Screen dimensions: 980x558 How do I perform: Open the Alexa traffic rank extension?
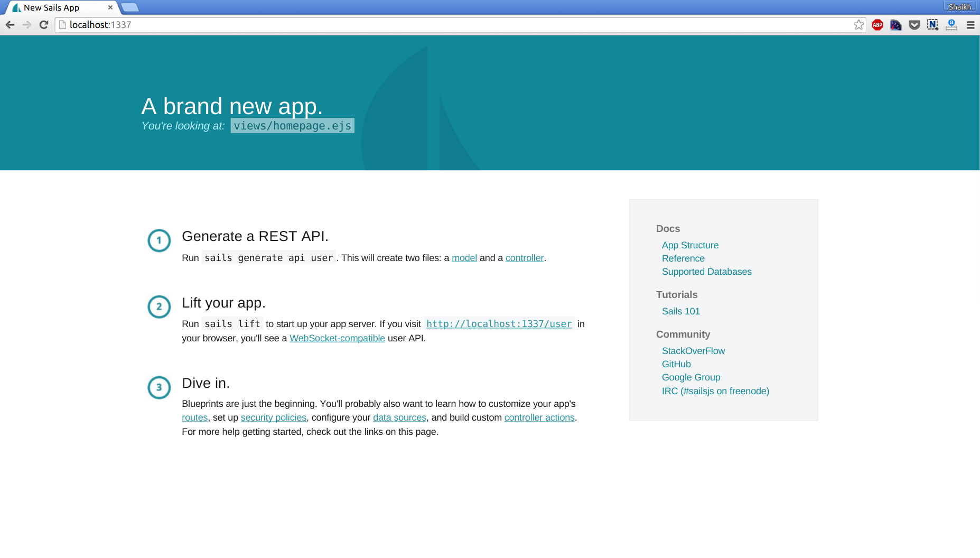coord(951,25)
